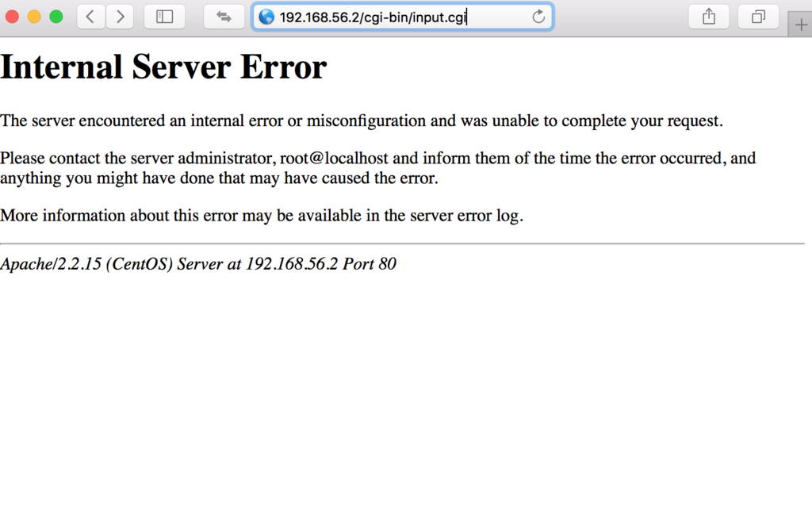This screenshot has width=812, height=529.
Task: Reload the input.cgi page
Action: point(538,17)
